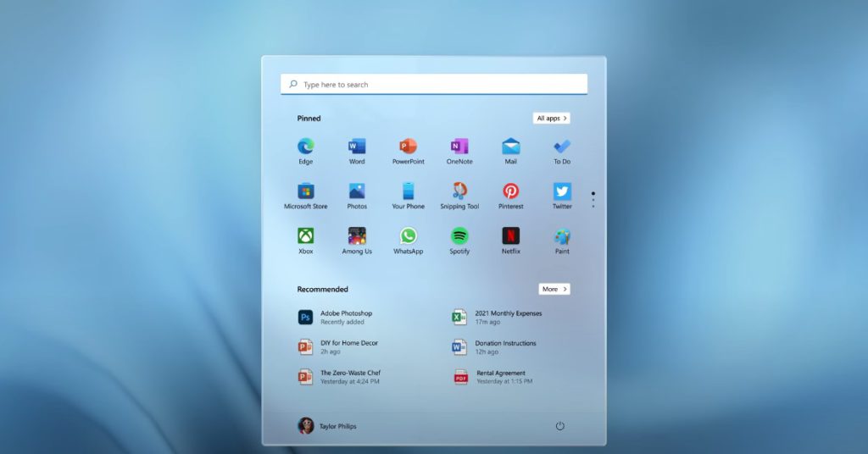Show More recommended items
This screenshot has width=868, height=454.
tap(554, 289)
